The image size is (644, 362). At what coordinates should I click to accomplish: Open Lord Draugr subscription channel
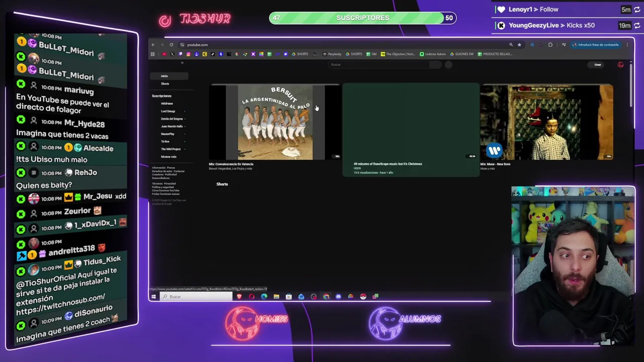pos(169,111)
